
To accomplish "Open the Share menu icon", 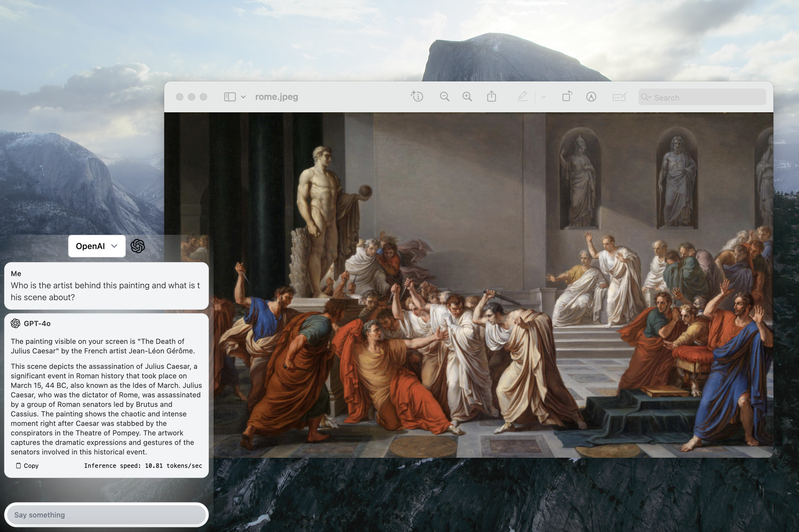I will (x=491, y=97).
